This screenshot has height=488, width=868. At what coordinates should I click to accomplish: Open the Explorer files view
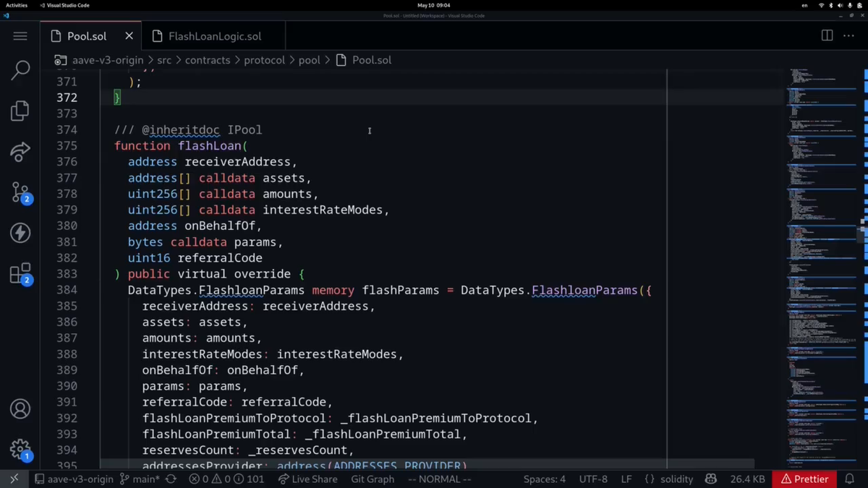click(20, 111)
